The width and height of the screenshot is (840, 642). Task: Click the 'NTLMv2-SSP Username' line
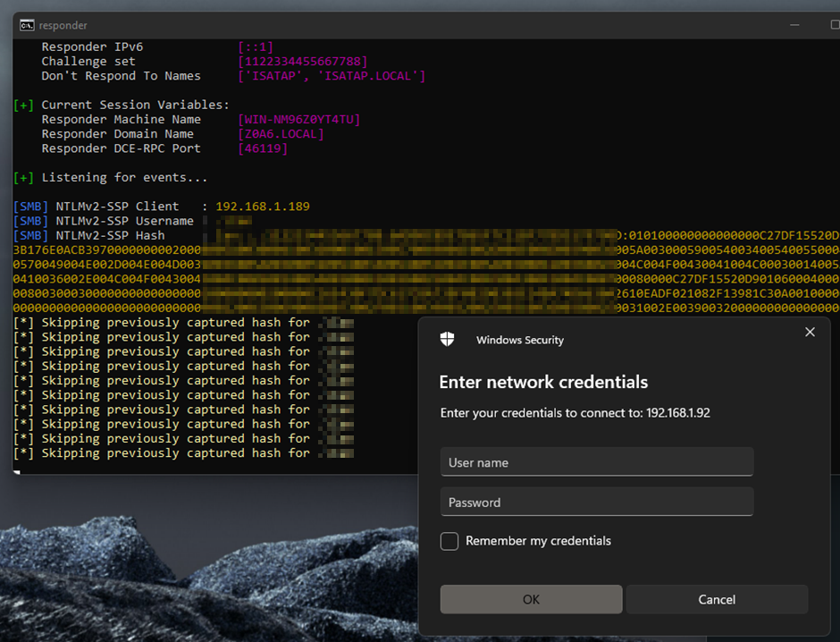[x=124, y=221]
